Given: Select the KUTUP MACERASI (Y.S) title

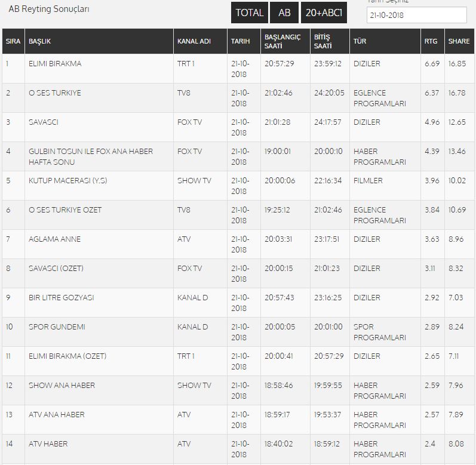Looking at the screenshot, I should [x=67, y=180].
